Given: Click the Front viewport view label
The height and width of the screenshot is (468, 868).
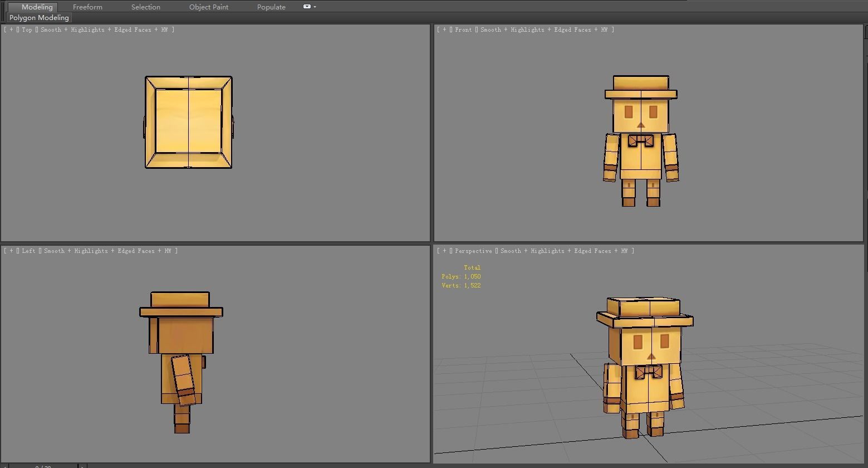Looking at the screenshot, I should pos(463,30).
